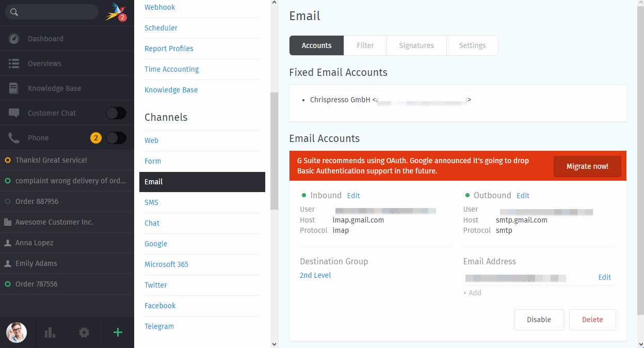This screenshot has height=348, width=644.
Task: Click the Dashboard gauge icon
Action: 14,39
